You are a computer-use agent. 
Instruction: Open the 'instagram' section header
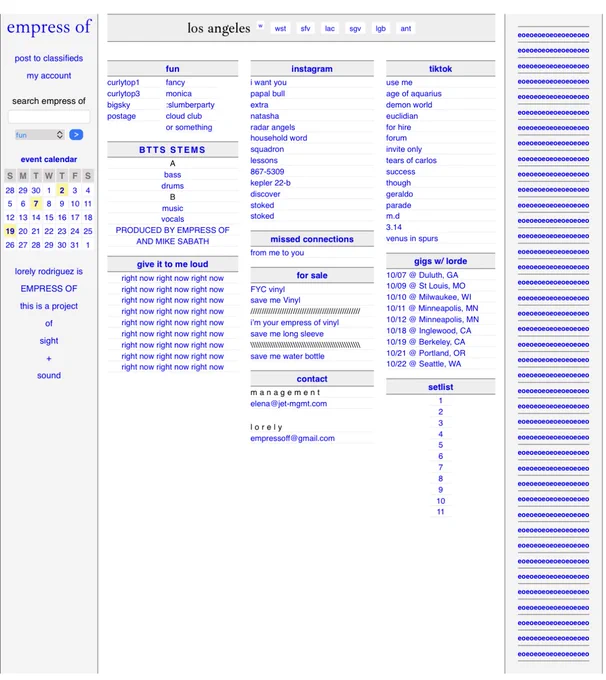coord(312,69)
